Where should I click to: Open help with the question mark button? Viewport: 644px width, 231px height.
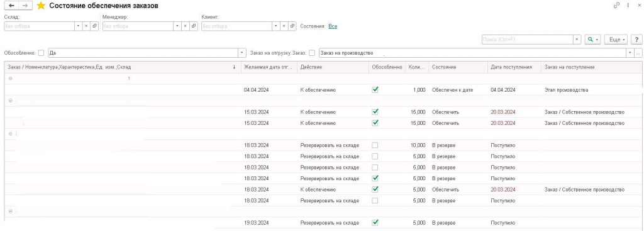[x=636, y=40]
